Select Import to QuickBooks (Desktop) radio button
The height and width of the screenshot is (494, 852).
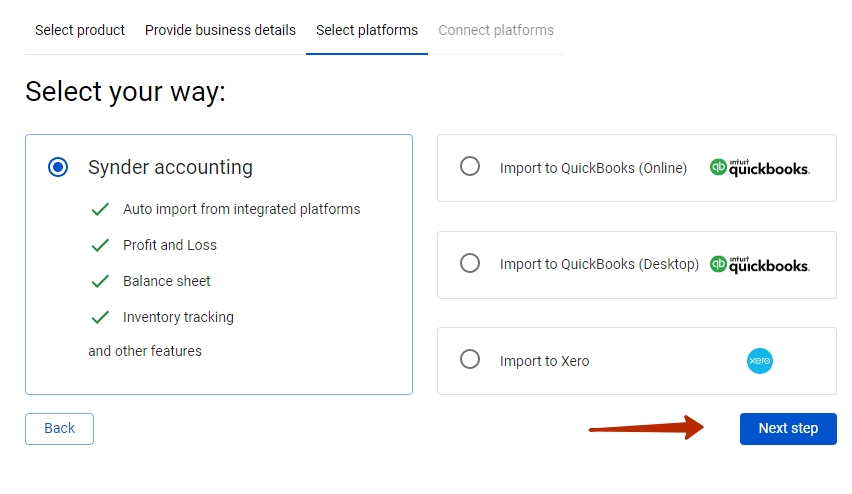tap(470, 264)
